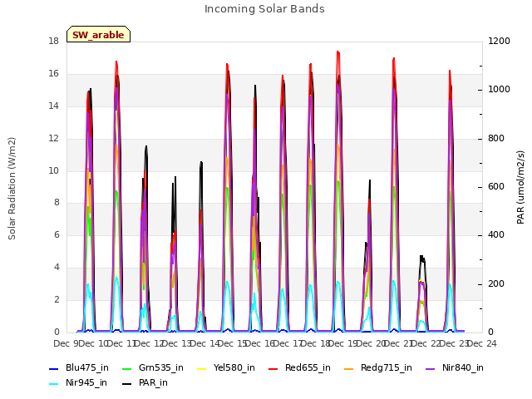
Task: Click the 6 left-axis tick label
Action: (x=57, y=235)
